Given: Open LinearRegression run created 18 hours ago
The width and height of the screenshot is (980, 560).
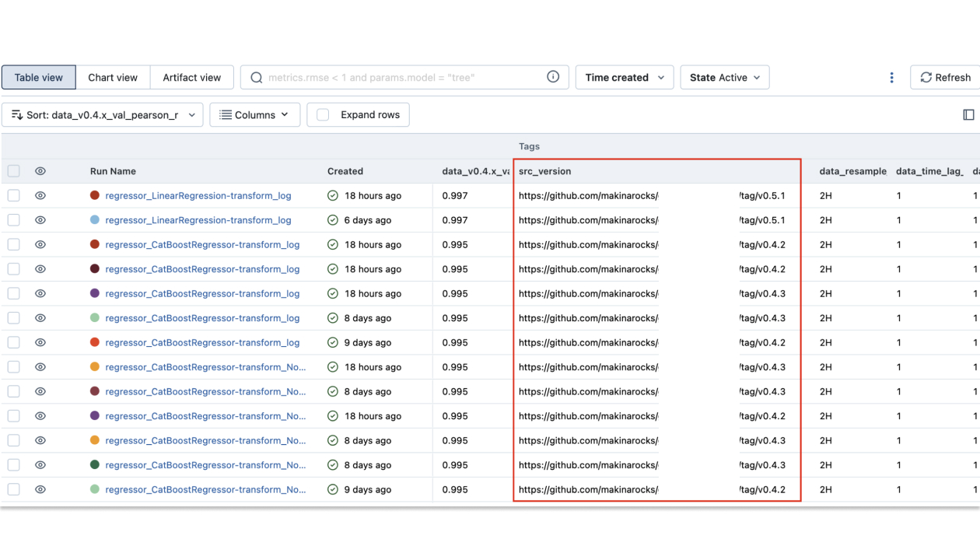Looking at the screenshot, I should pos(198,196).
